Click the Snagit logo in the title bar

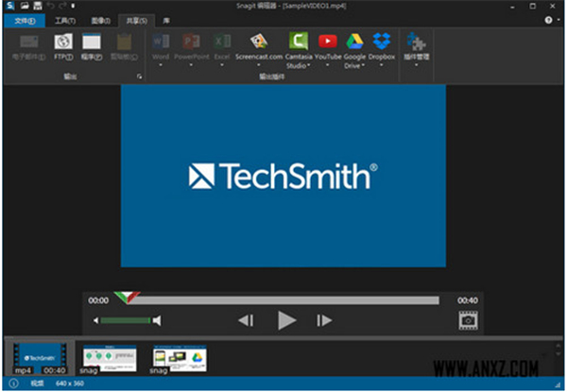coord(9,6)
